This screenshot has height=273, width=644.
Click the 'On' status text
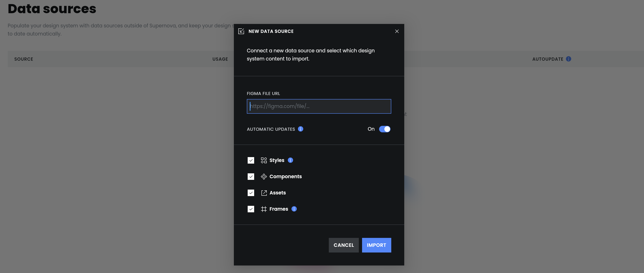point(371,129)
